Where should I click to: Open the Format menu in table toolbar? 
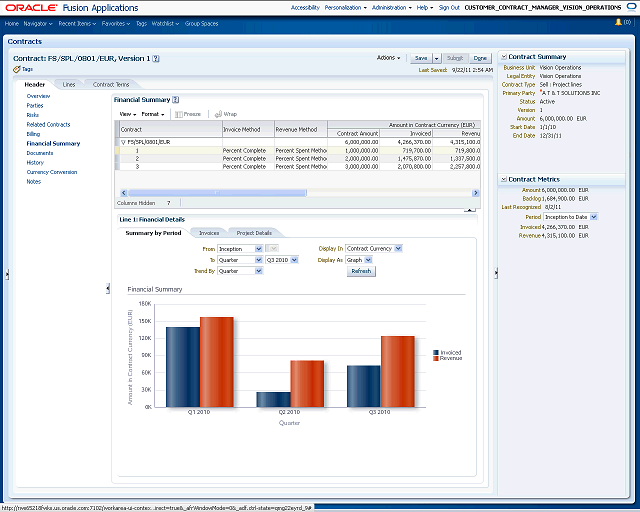pos(153,114)
